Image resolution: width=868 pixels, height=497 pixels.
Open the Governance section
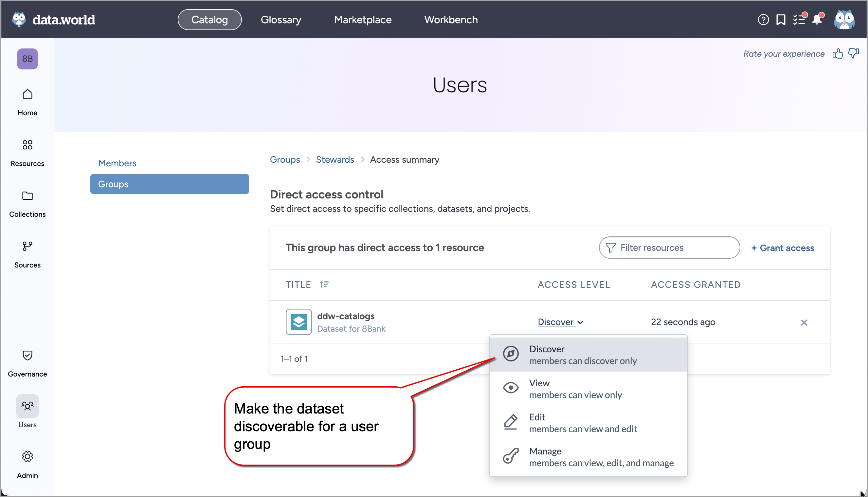click(x=27, y=362)
